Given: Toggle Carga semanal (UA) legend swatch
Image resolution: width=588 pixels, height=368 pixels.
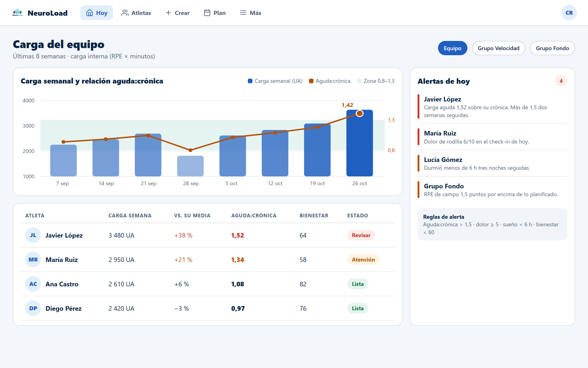Looking at the screenshot, I should pyautogui.click(x=250, y=81).
